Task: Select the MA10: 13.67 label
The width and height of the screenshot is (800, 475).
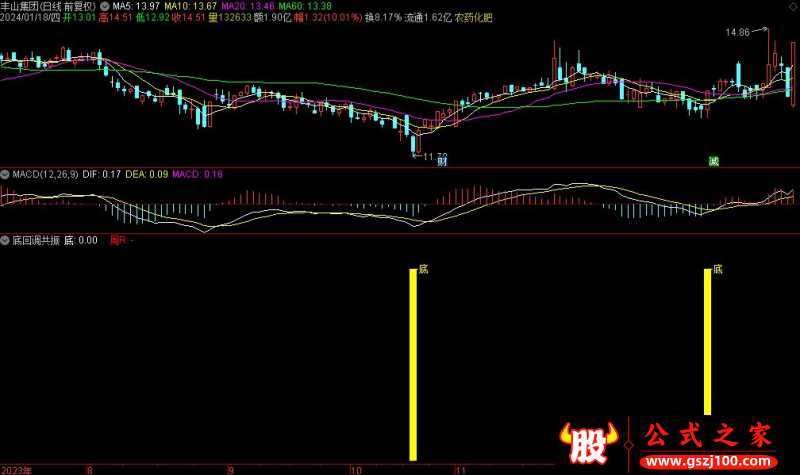Action: point(190,6)
